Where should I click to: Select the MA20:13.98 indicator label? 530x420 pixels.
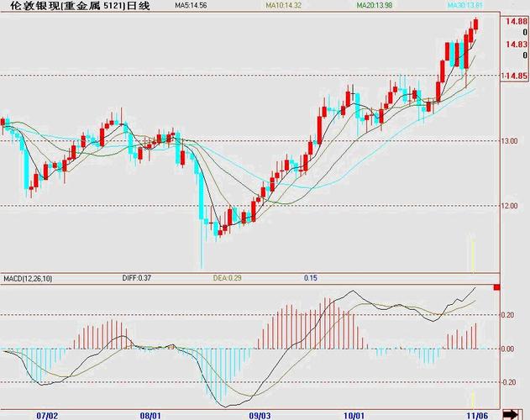pos(372,6)
